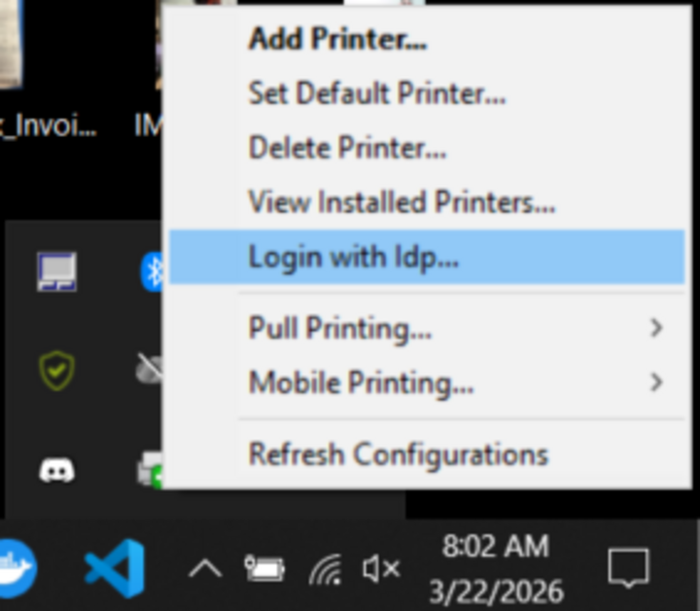
Task: Open Docker Desktop from the taskbar
Action: click(x=16, y=568)
